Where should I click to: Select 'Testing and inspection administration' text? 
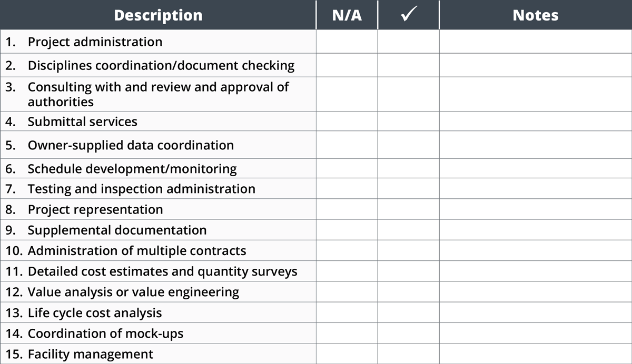(x=141, y=189)
